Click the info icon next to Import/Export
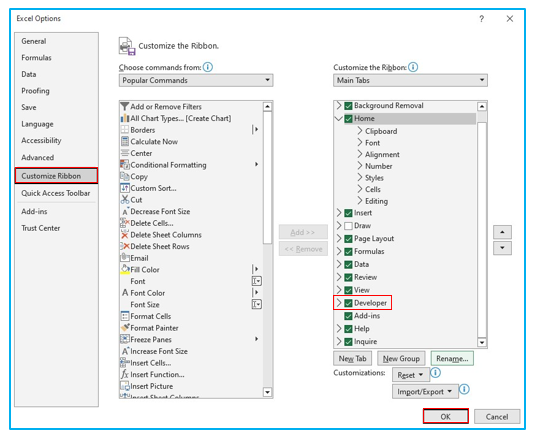 pyautogui.click(x=464, y=389)
